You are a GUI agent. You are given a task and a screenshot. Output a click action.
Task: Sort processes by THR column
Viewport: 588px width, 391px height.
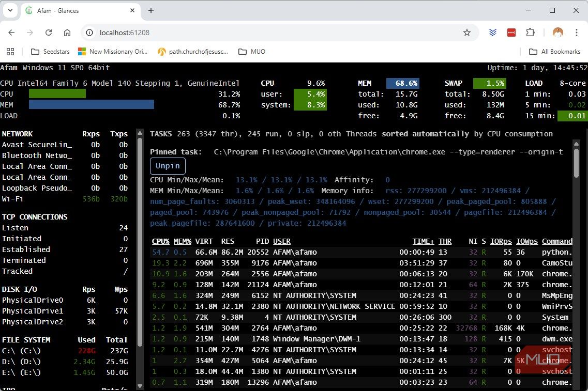[445, 242]
